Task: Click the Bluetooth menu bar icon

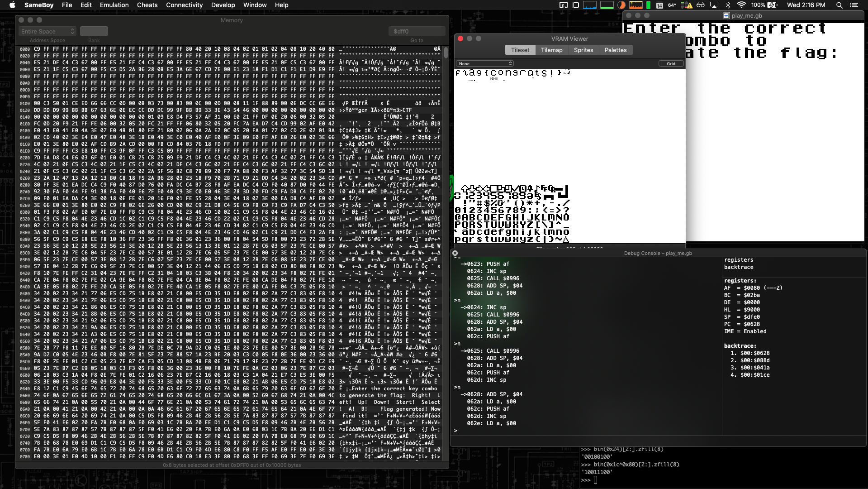Action: pyautogui.click(x=728, y=5)
